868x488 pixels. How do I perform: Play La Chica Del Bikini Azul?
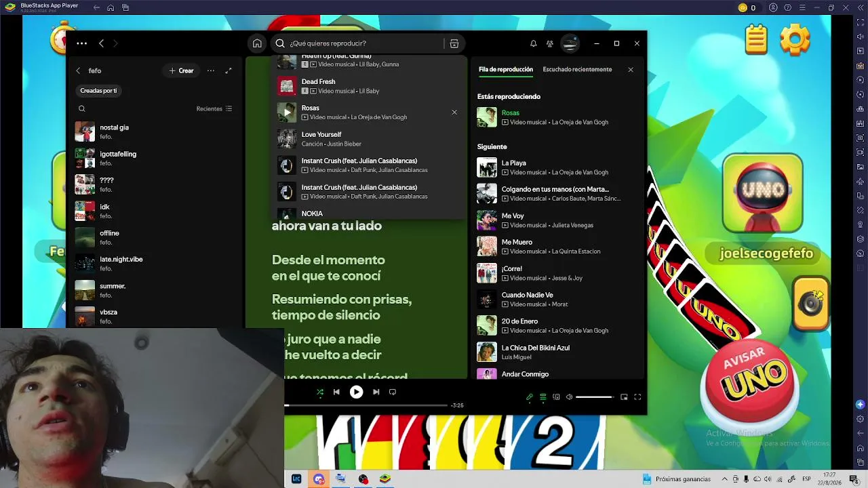(556, 352)
